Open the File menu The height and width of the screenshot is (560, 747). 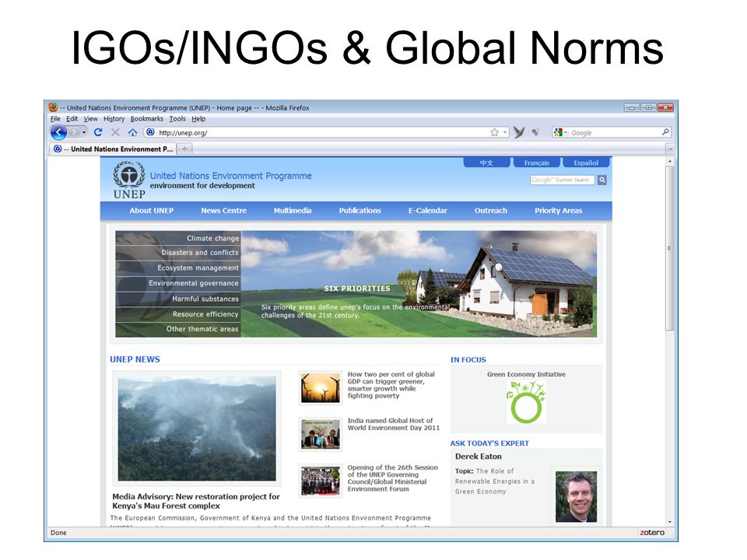point(55,119)
